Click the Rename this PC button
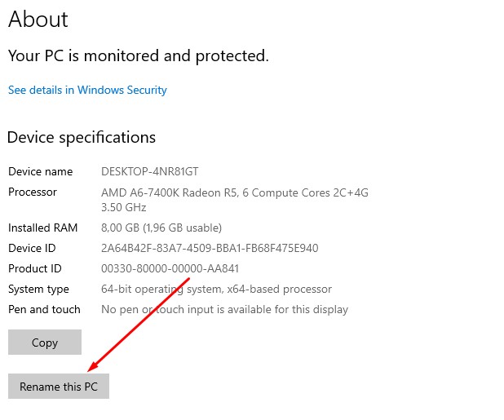Viewport: 504px width, 420px height. (x=59, y=387)
